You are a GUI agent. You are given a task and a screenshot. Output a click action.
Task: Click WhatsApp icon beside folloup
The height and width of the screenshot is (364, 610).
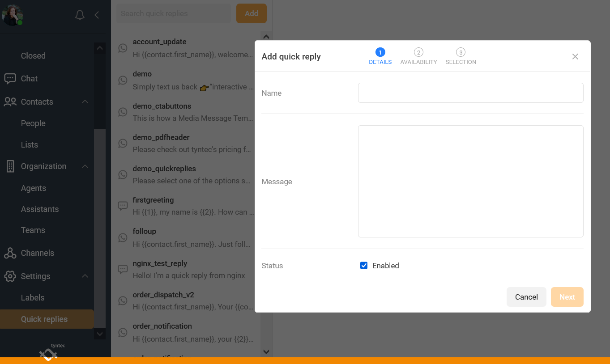pyautogui.click(x=123, y=238)
